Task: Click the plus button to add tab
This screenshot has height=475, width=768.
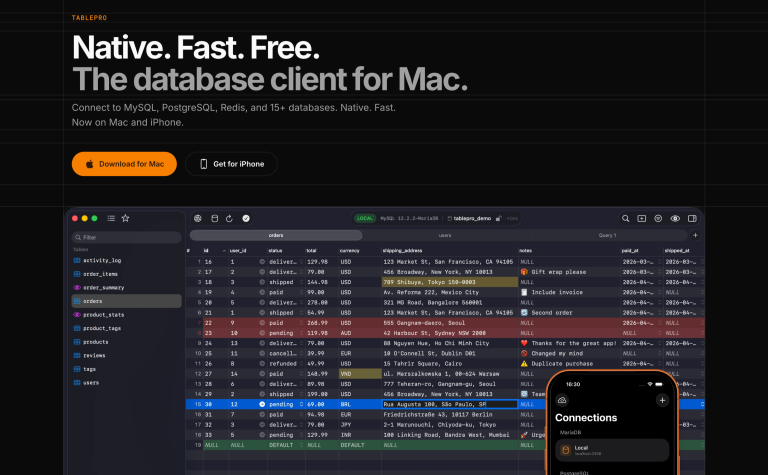Action: 695,235
